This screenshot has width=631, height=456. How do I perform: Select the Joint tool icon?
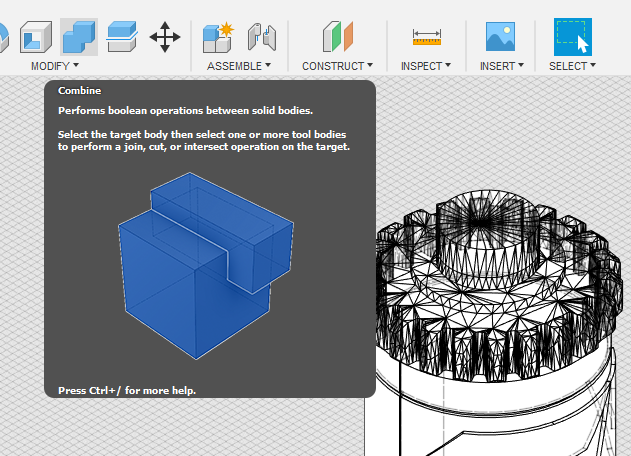pos(262,37)
